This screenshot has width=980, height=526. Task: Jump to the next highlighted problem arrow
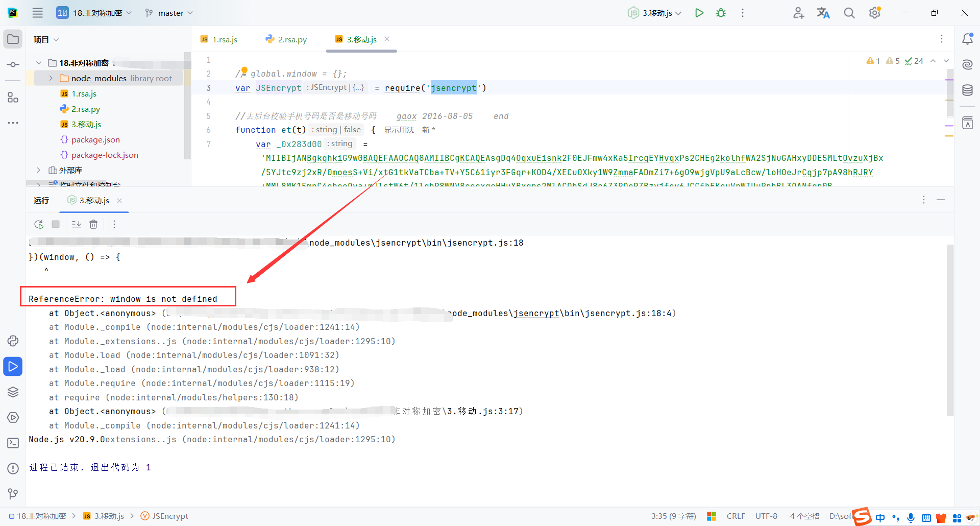click(946, 61)
